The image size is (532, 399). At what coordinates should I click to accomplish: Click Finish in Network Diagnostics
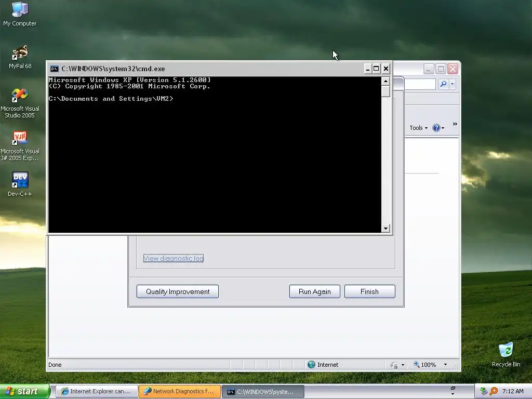369,291
